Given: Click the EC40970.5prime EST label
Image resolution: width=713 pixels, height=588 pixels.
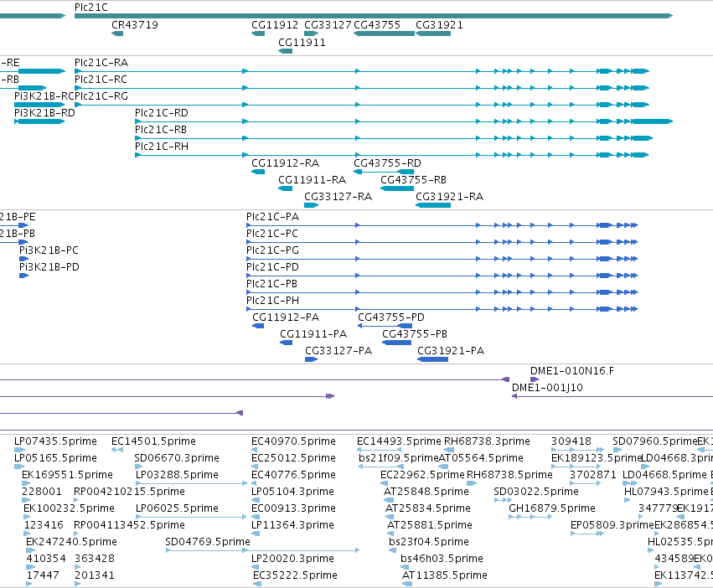Looking at the screenshot, I should [x=293, y=442].
